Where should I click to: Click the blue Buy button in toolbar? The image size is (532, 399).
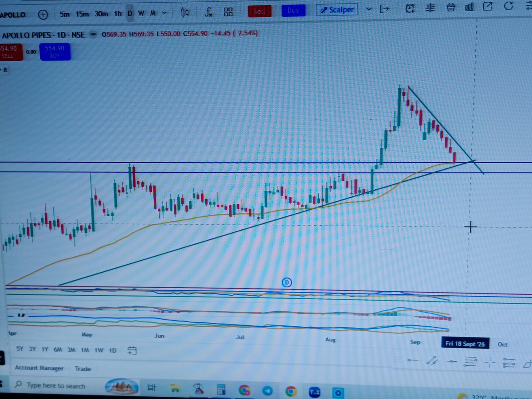click(293, 10)
